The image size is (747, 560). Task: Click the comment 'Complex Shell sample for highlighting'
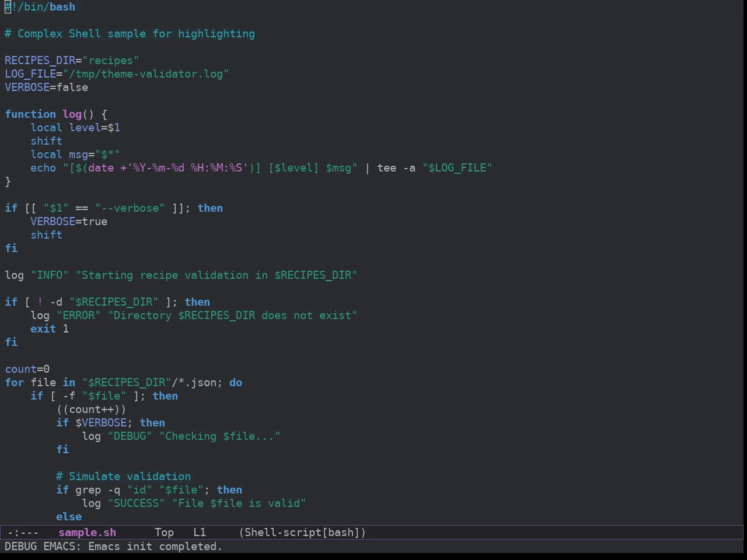pyautogui.click(x=136, y=34)
